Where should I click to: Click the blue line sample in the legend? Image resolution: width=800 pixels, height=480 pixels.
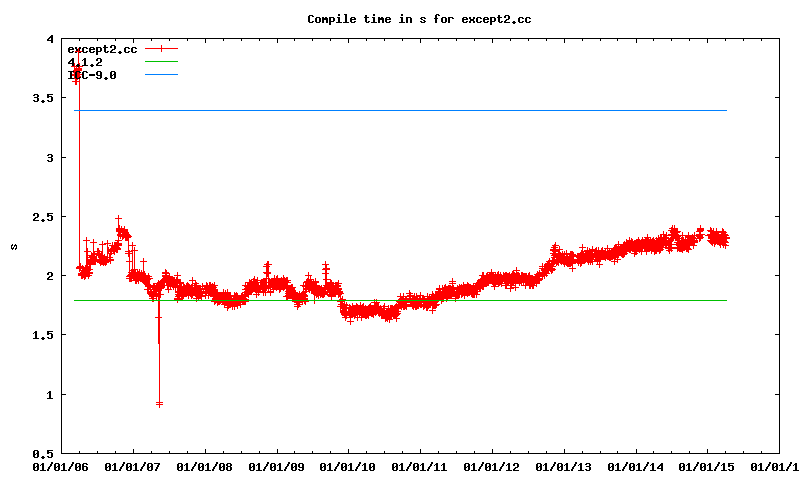pyautogui.click(x=160, y=75)
